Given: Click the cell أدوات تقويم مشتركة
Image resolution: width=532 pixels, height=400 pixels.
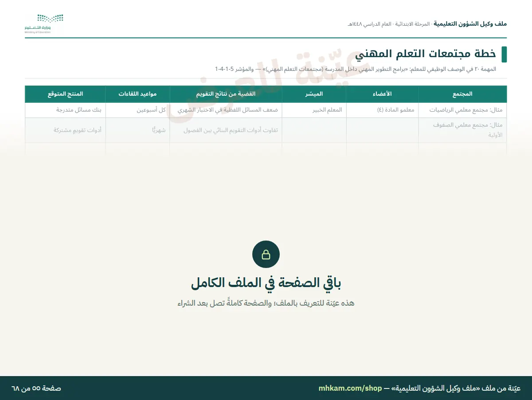Looking at the screenshot, I should (x=65, y=130).
